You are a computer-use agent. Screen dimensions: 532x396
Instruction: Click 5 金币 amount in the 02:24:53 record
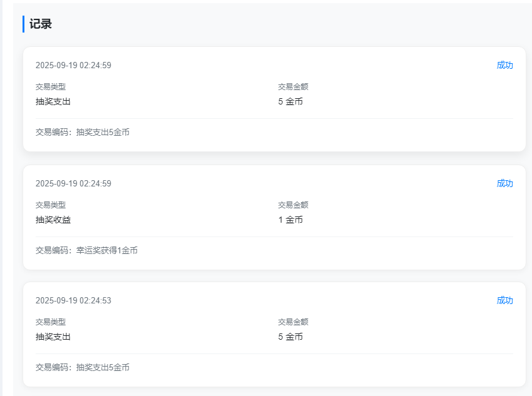pyautogui.click(x=290, y=337)
